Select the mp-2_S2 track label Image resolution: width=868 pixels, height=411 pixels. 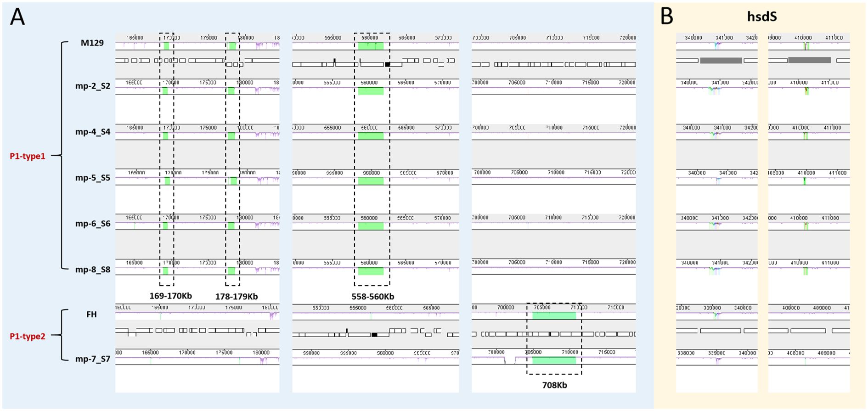click(93, 86)
